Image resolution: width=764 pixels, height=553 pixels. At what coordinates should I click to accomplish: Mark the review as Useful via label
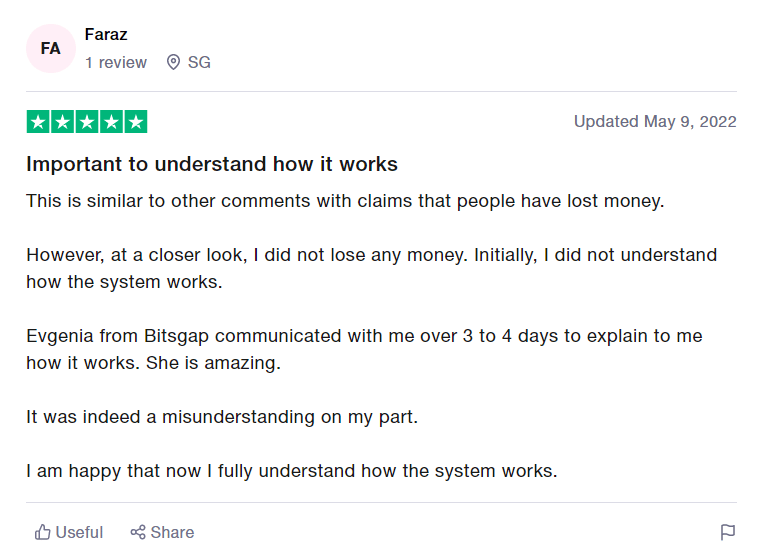pos(79,532)
